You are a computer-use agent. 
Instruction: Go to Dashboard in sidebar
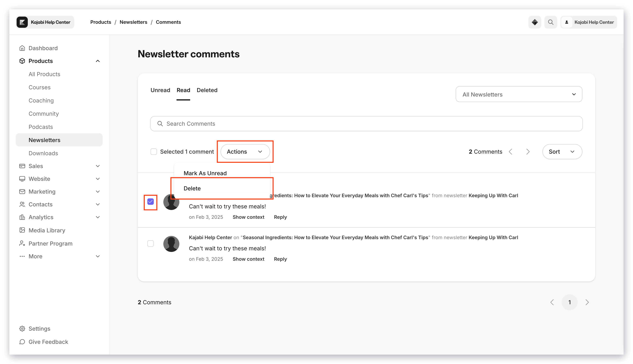pyautogui.click(x=43, y=48)
